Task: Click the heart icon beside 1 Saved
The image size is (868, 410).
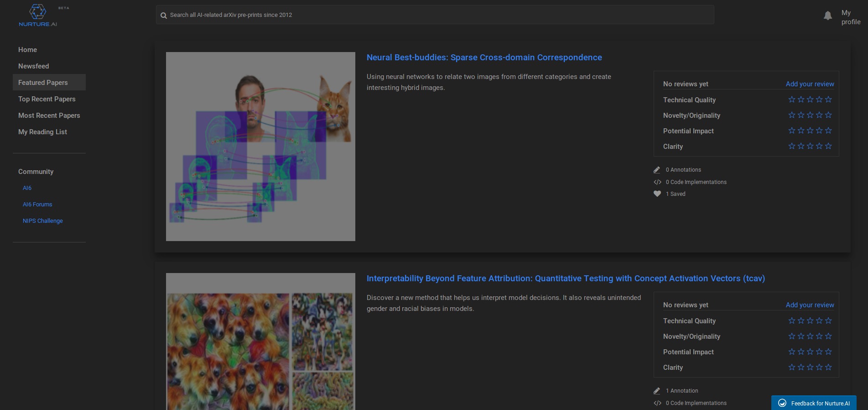Action: pos(657,194)
